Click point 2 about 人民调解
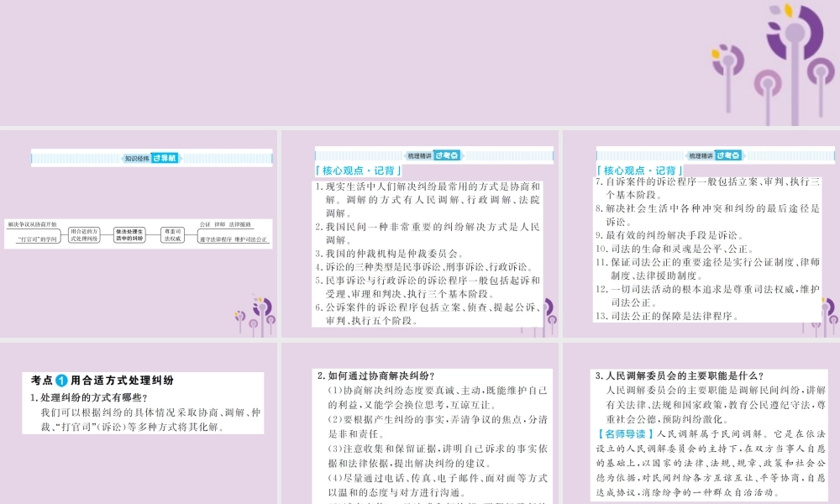Image resolution: width=840 pixels, height=504 pixels. (428, 234)
